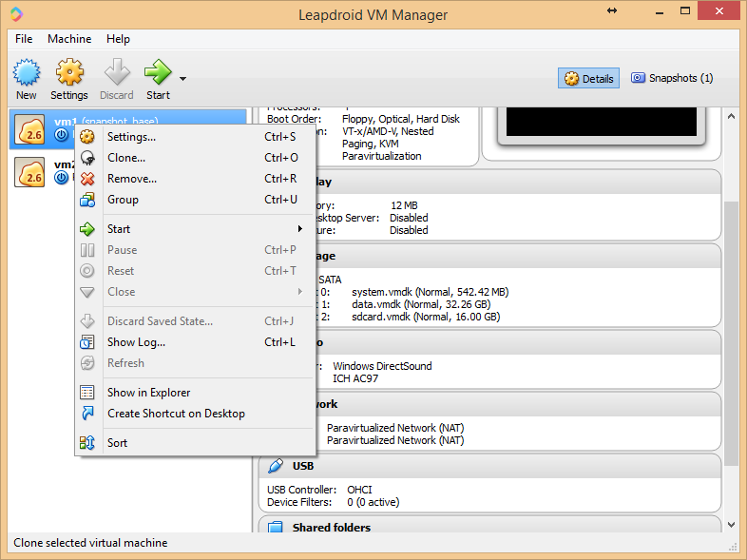Click the green Start icon in context menu
The image size is (747, 560).
click(x=87, y=229)
